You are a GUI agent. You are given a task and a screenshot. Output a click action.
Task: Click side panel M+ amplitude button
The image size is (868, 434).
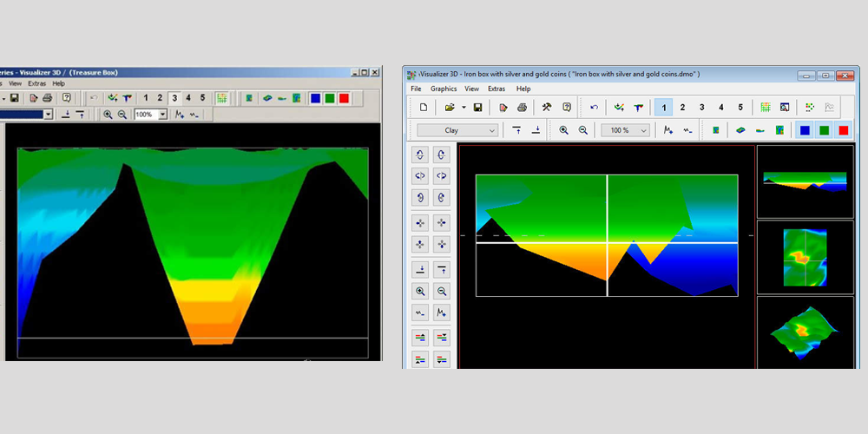coord(441,313)
